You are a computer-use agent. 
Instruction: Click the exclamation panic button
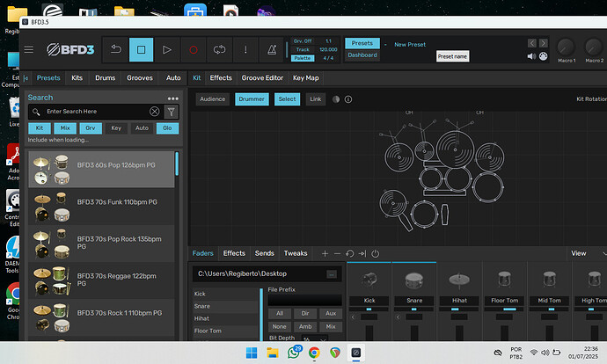(x=245, y=49)
